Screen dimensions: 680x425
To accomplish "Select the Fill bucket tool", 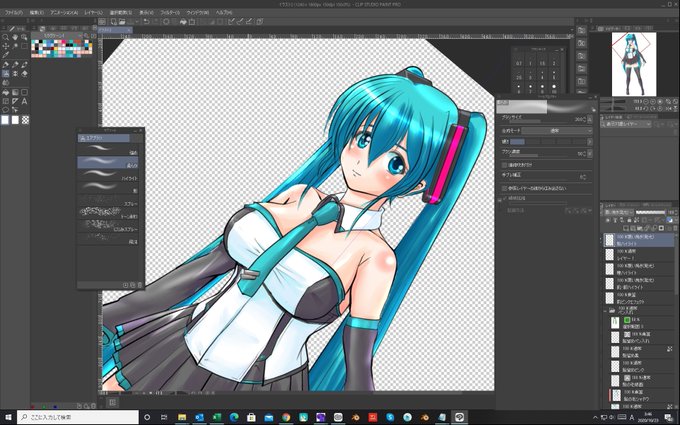I will click(x=6, y=92).
